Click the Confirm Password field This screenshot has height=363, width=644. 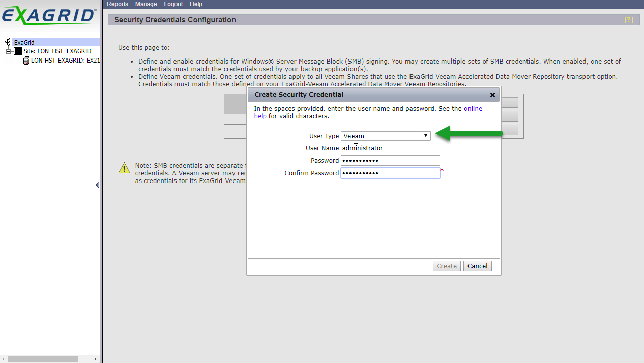click(x=390, y=173)
